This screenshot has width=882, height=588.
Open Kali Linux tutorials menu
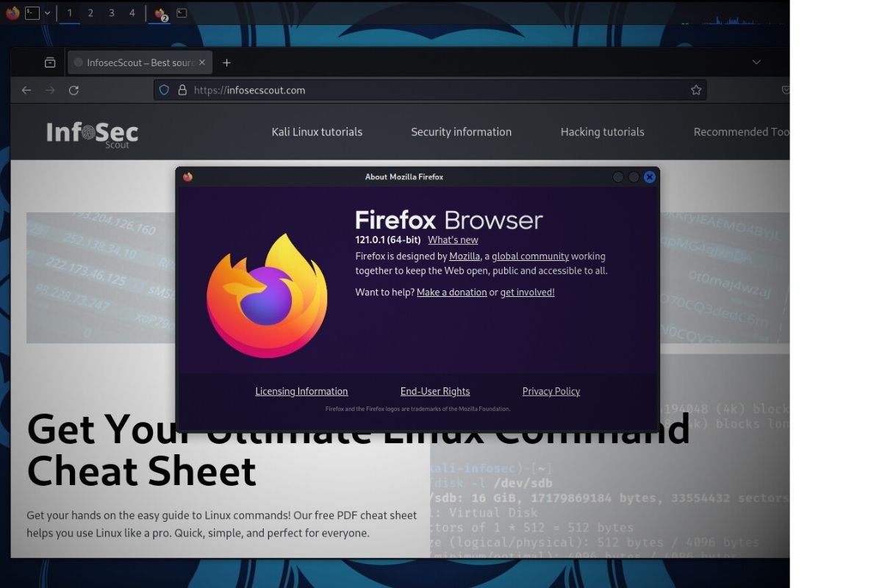(x=317, y=132)
